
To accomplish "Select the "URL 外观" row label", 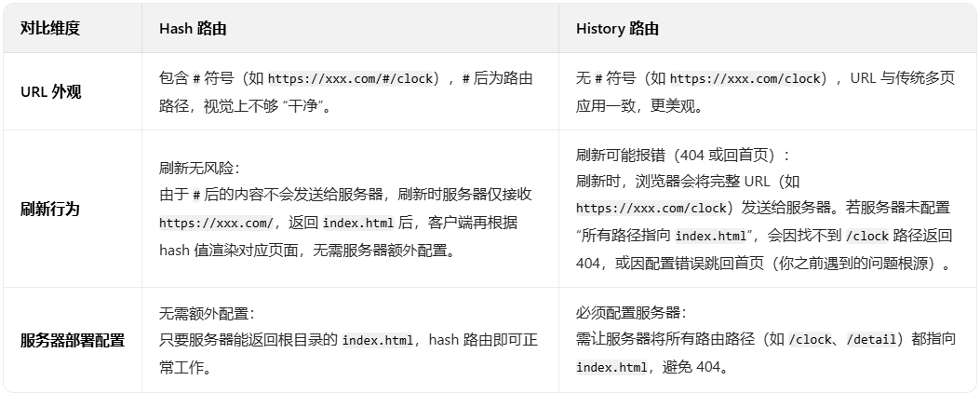I will [50, 92].
